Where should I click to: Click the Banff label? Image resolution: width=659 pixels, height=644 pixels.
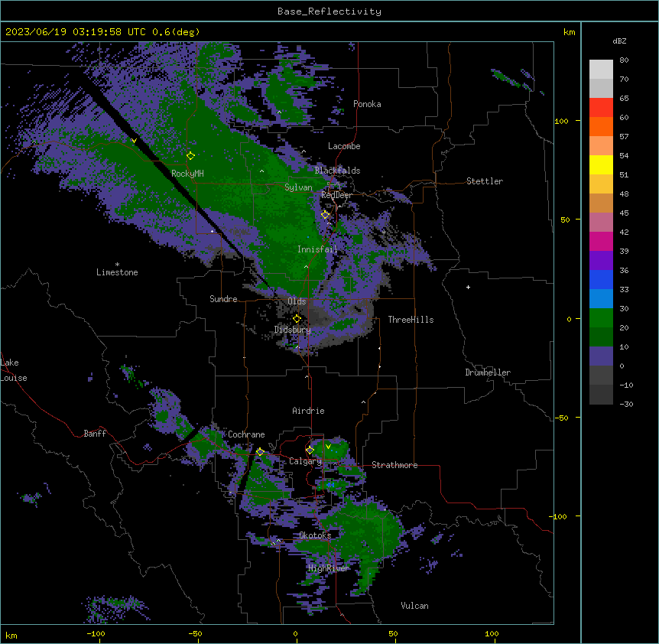click(95, 434)
